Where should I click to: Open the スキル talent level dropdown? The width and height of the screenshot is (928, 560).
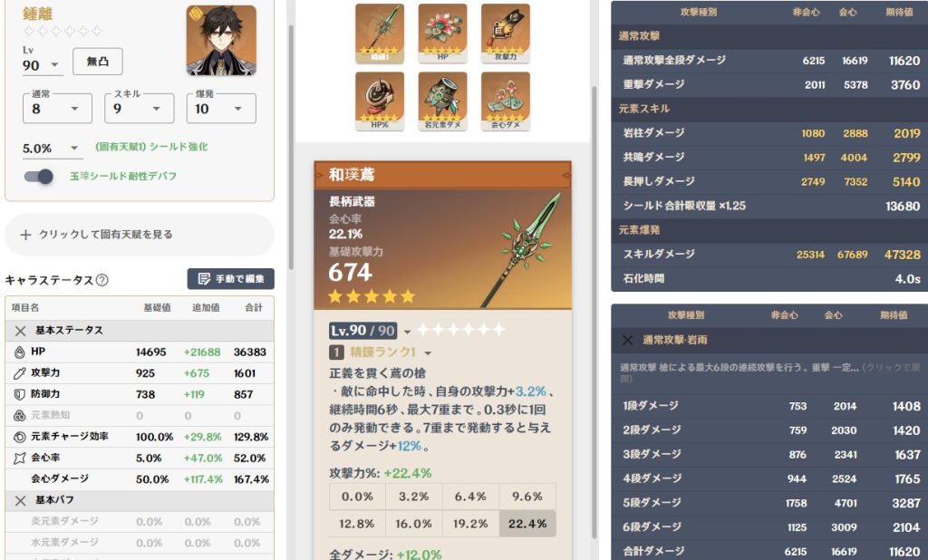[139, 109]
